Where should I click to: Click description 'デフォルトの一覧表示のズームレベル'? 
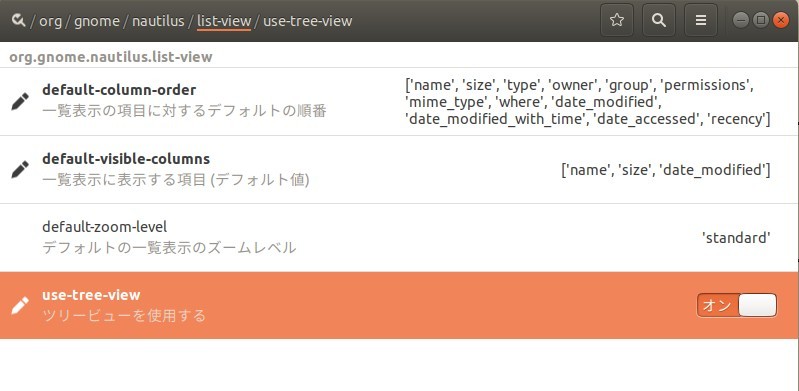(x=169, y=248)
